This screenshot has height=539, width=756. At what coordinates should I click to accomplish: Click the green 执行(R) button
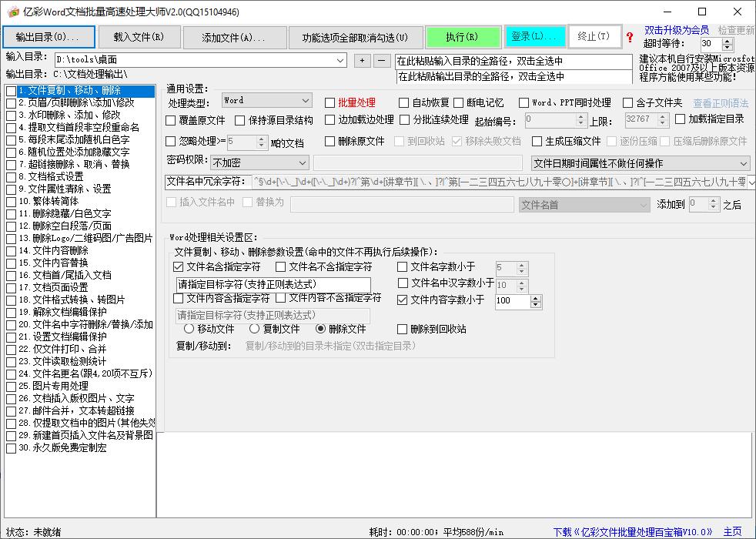tap(463, 37)
